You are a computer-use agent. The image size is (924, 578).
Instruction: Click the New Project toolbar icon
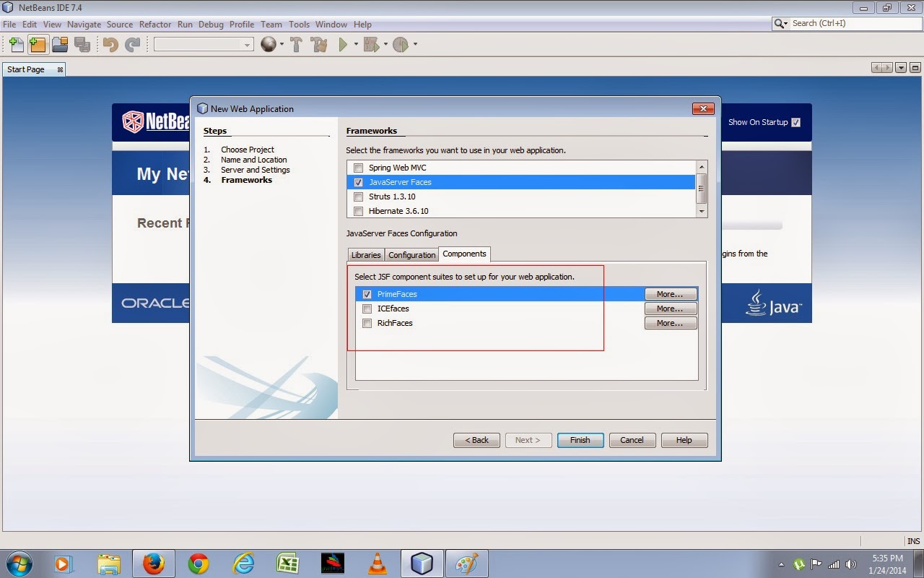38,45
